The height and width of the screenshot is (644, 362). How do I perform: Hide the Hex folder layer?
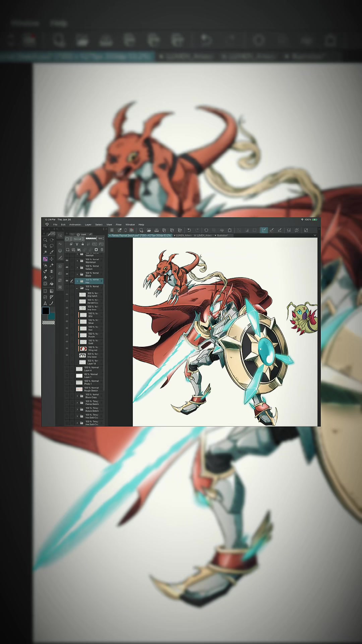pyautogui.click(x=67, y=281)
